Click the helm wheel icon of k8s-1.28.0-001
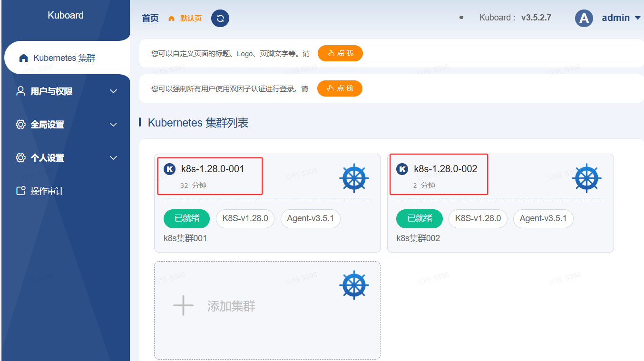 point(354,178)
